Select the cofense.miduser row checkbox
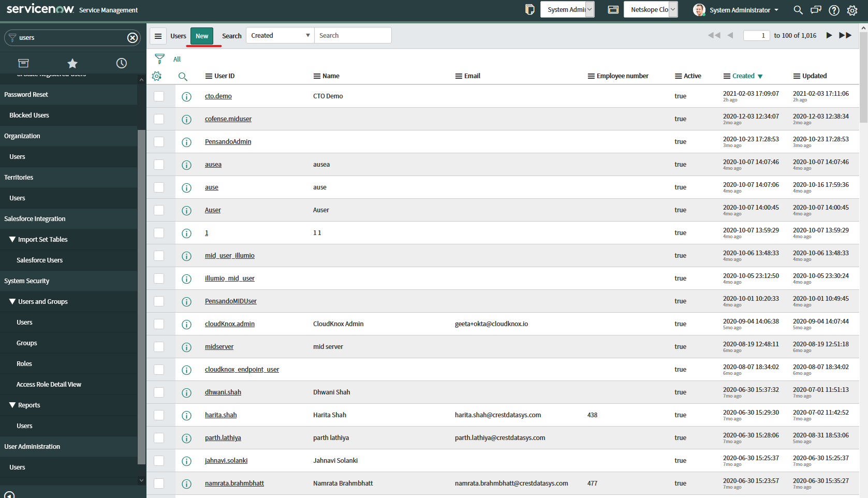The image size is (868, 498). (x=159, y=119)
